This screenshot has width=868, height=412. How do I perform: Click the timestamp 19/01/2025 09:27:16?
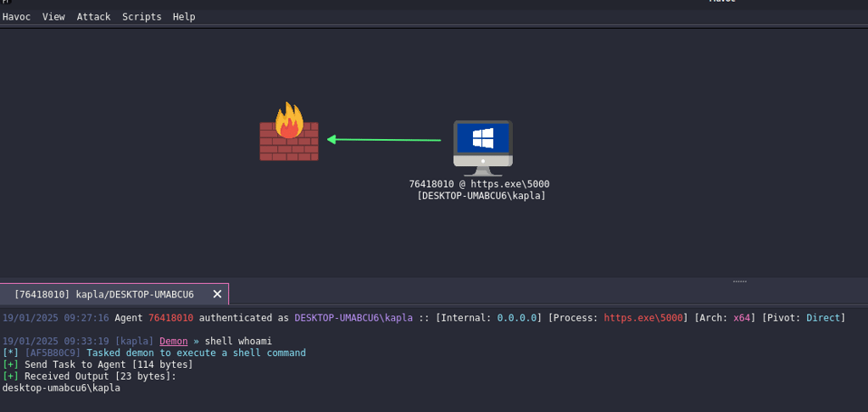tap(56, 318)
